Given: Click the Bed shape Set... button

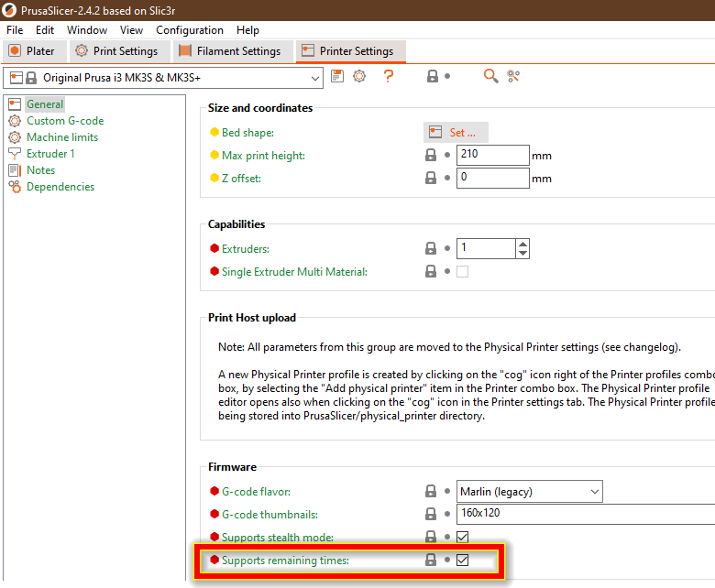Looking at the screenshot, I should 456,133.
